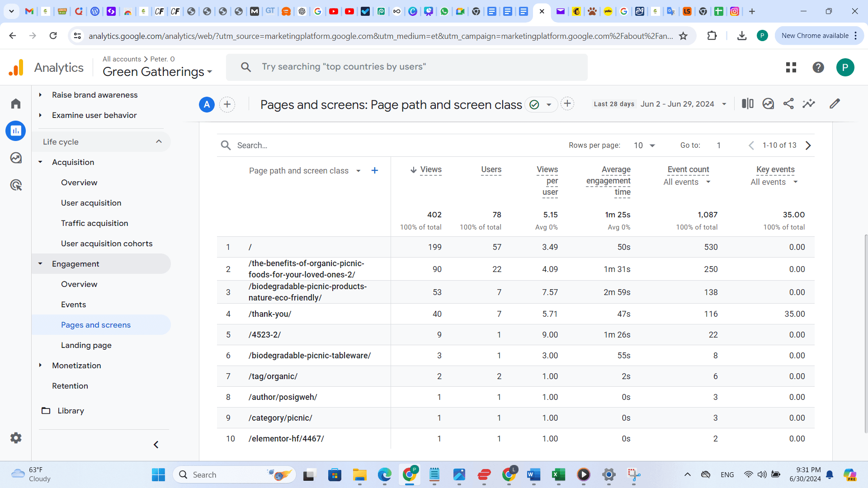Open the Explore icon in left rail

tap(16, 158)
